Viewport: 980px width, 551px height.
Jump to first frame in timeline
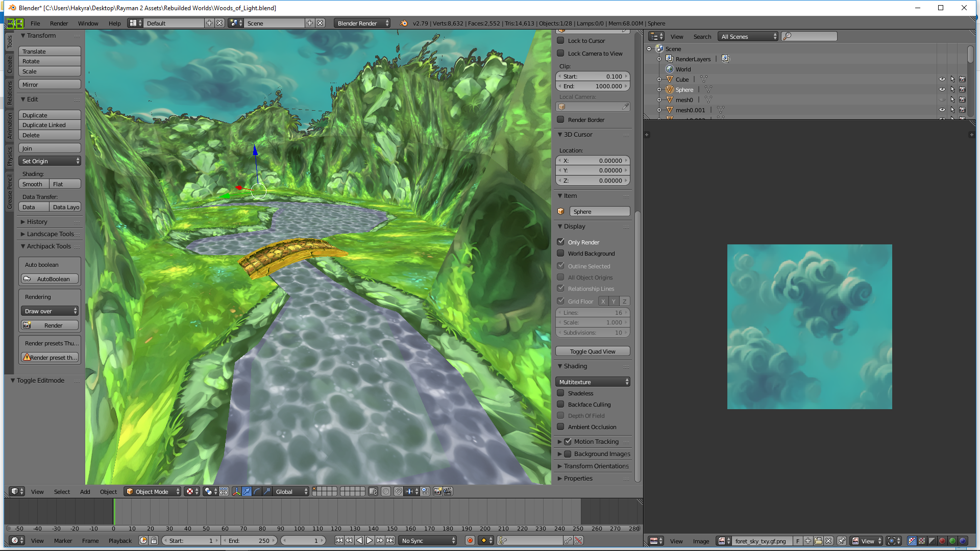[x=339, y=540]
